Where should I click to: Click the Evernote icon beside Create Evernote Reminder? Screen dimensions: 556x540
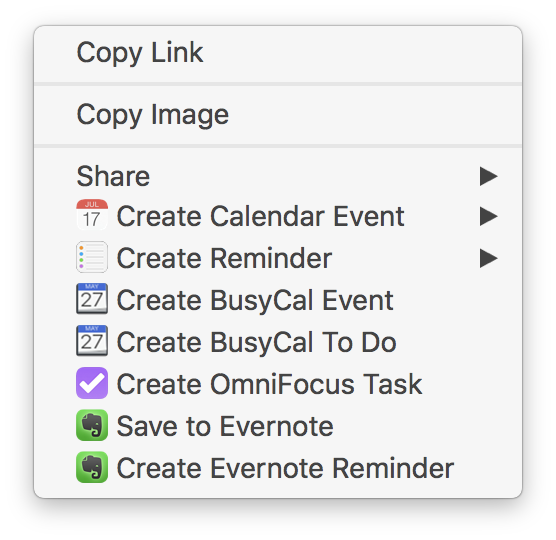point(92,467)
